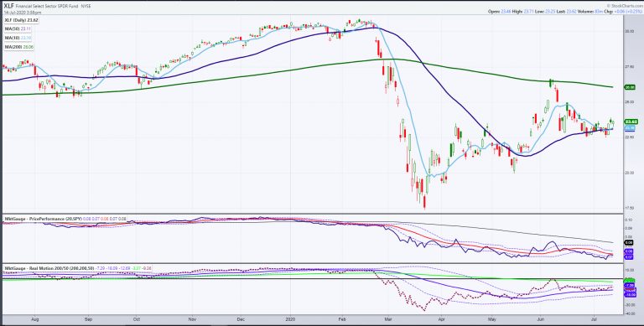Click the MA(200) legend label
644x326 pixels.
pyautogui.click(x=13, y=47)
